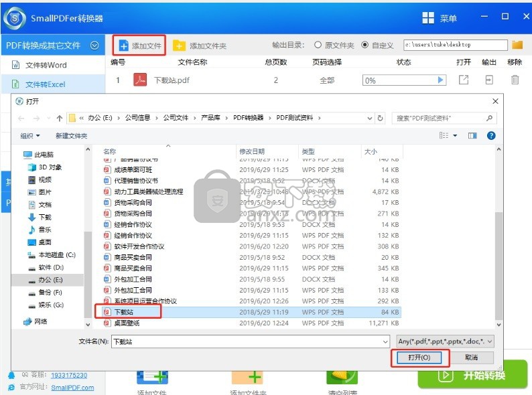The image size is (532, 395).
Task: Click the 办公 (E:) breadcrumb segment
Action: click(x=100, y=118)
